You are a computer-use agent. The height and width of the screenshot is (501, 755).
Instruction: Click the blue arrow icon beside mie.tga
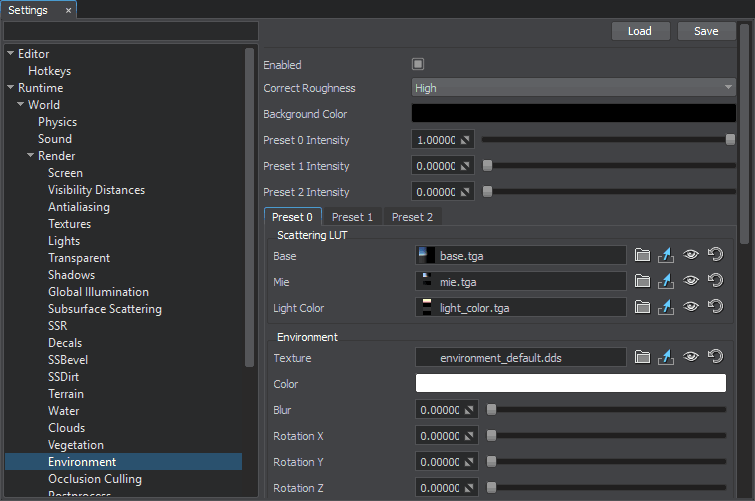pyautogui.click(x=666, y=282)
